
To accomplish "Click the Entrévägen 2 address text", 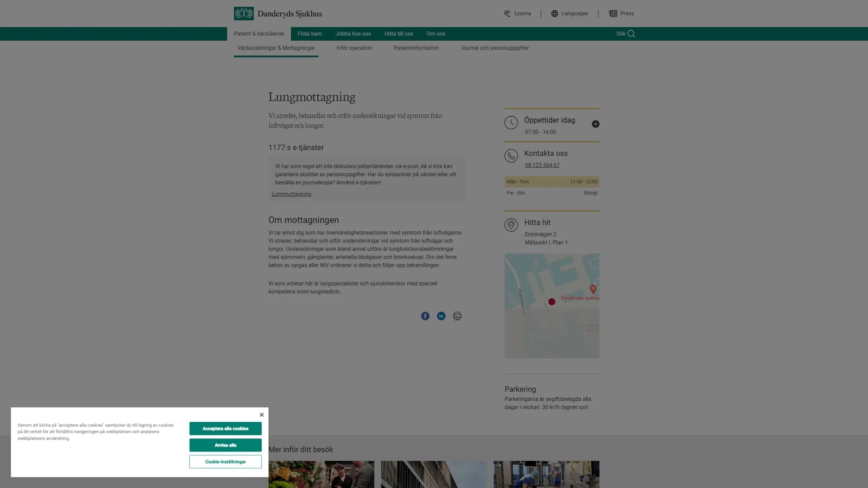I will pos(540,234).
